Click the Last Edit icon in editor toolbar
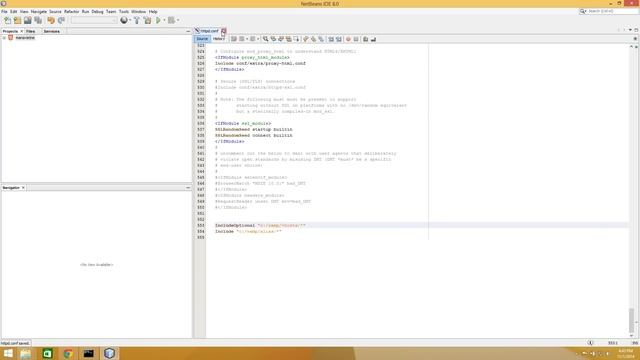640x360 pixels. (234, 39)
